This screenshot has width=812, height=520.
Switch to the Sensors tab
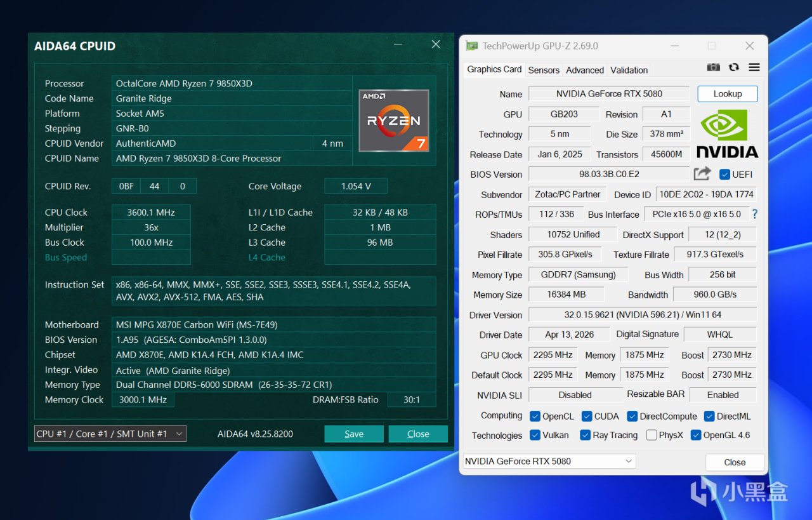click(x=544, y=70)
